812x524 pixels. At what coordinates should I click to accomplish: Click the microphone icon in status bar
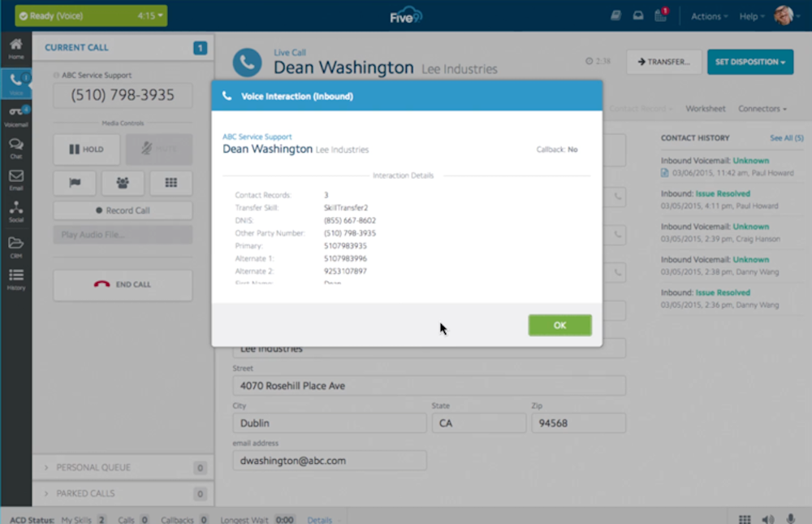click(x=791, y=519)
